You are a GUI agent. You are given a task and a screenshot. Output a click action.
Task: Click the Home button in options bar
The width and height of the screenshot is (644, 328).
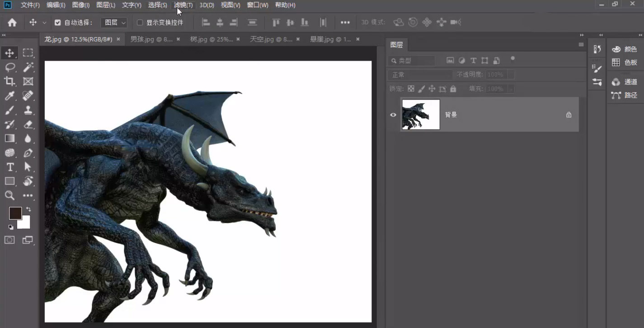tap(12, 22)
